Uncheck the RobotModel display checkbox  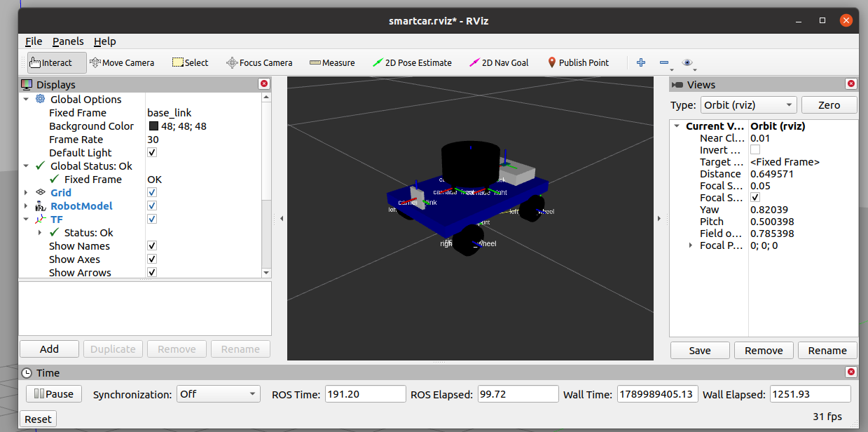pyautogui.click(x=152, y=206)
